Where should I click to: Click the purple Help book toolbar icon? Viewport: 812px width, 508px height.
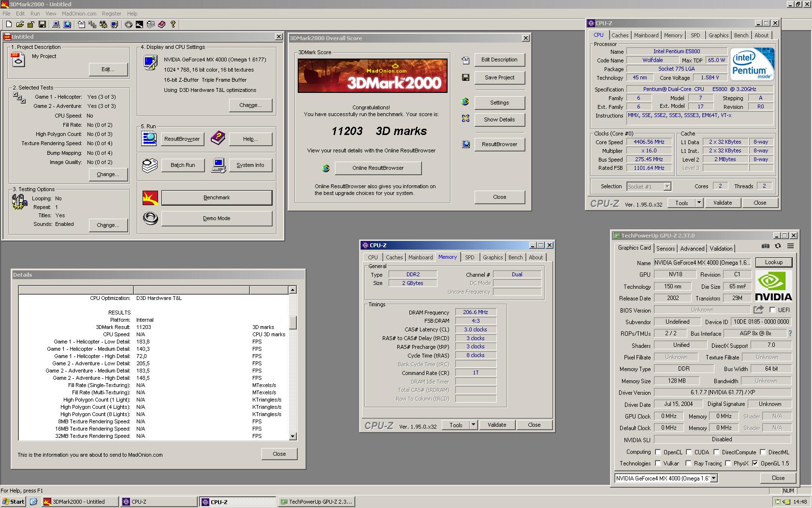click(162, 24)
